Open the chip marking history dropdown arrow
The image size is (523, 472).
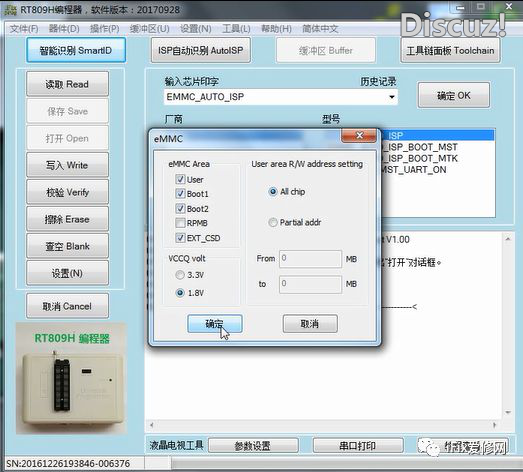point(392,97)
